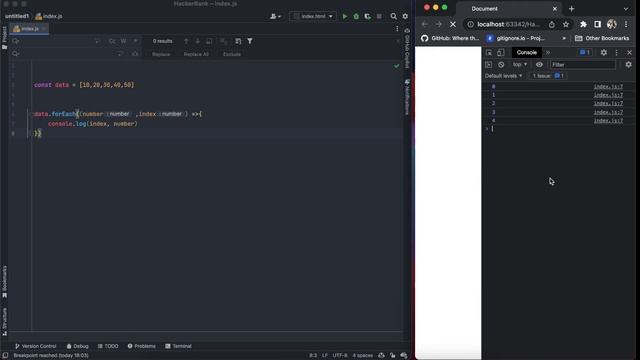Bookmark this page with the star icon
Image resolution: width=640 pixels, height=360 pixels.
pos(566,24)
